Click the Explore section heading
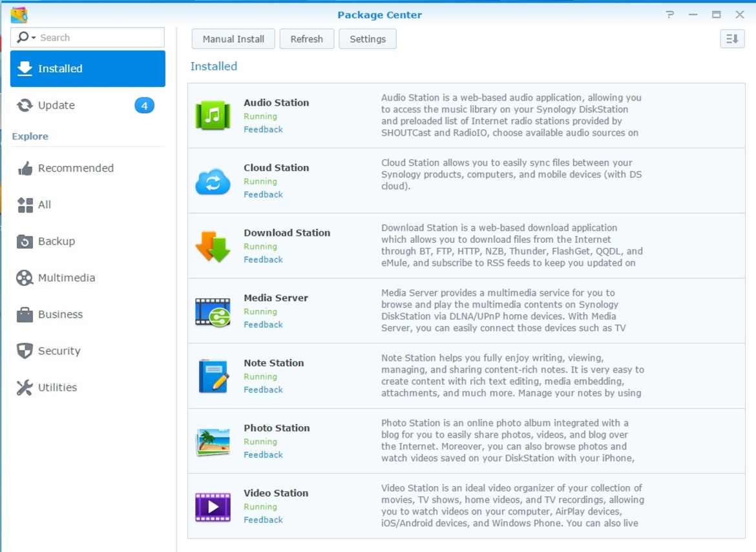The width and height of the screenshot is (756, 552). (x=30, y=136)
